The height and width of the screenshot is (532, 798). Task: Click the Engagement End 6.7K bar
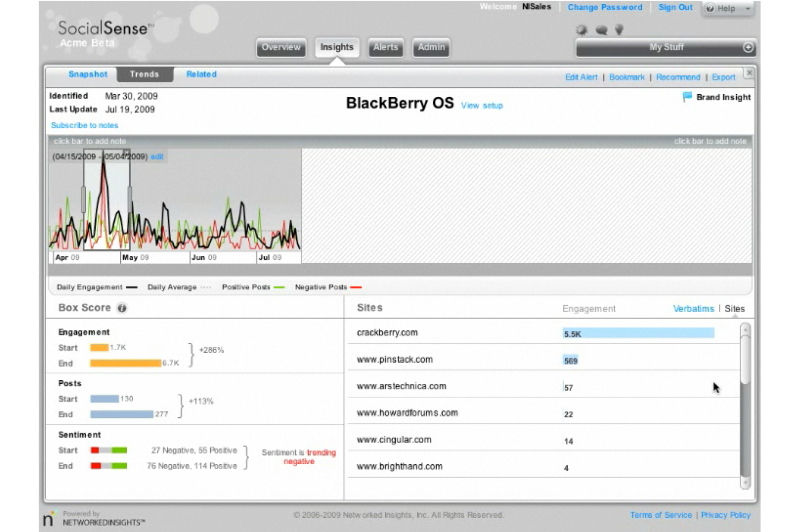pos(126,363)
